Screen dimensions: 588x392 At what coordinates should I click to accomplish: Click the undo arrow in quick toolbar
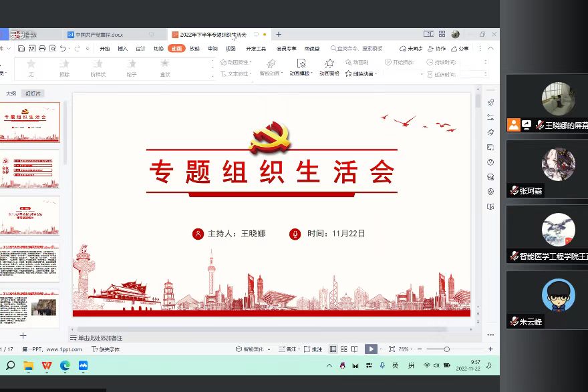coord(63,49)
